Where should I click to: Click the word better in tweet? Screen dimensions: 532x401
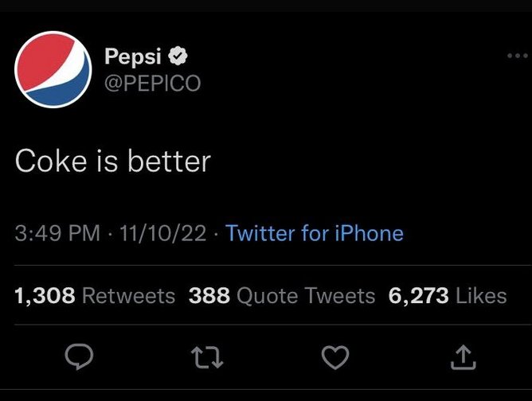point(170,161)
